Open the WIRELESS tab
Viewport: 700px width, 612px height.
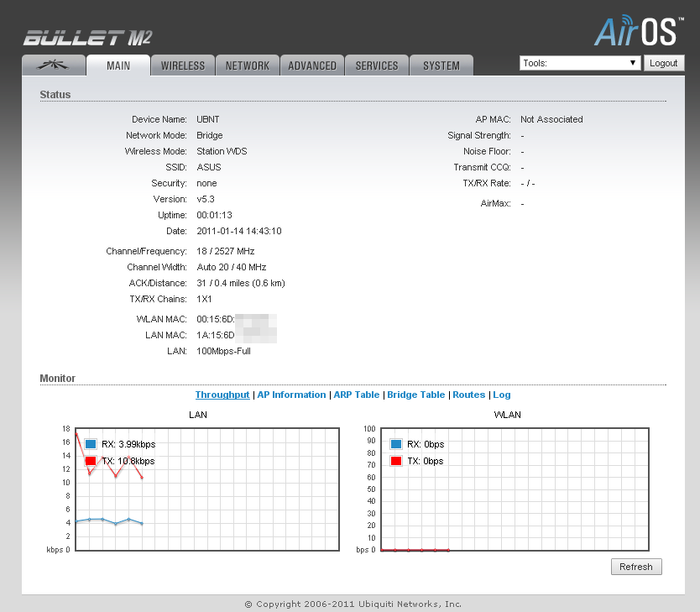183,65
